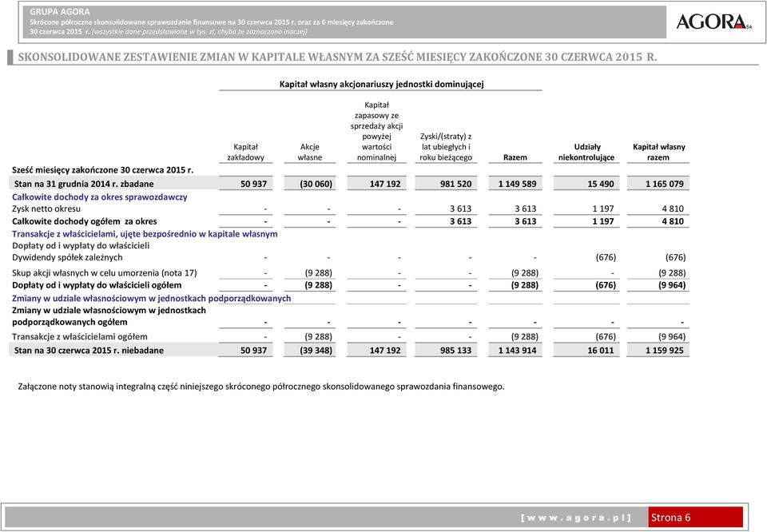The width and height of the screenshot is (767, 532).
Task: Click 'Kapitał własny akcjonariuszy jednostki dominującej' group header
Action: pos(382,84)
